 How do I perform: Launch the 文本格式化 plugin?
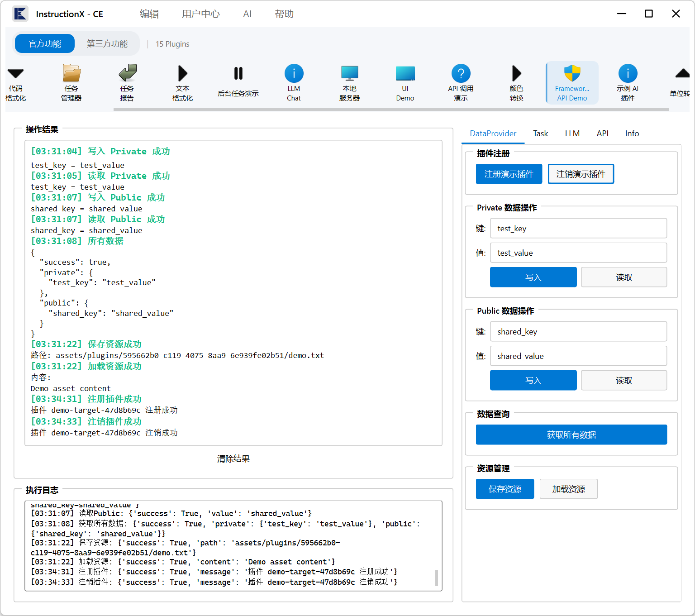click(x=183, y=83)
